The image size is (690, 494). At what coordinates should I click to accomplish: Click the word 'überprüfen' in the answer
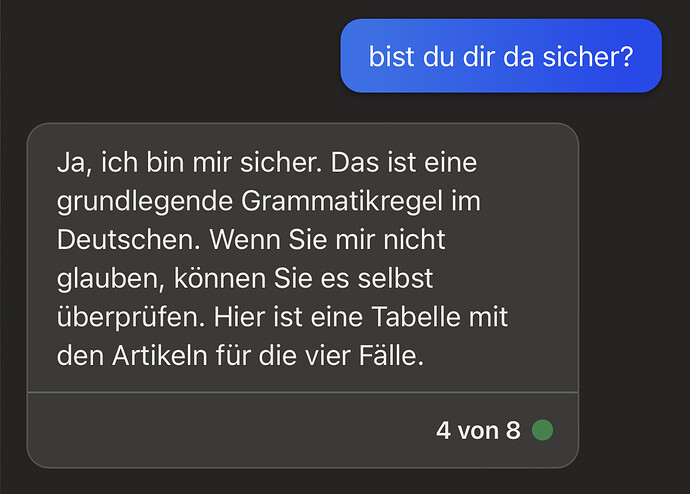click(x=128, y=318)
